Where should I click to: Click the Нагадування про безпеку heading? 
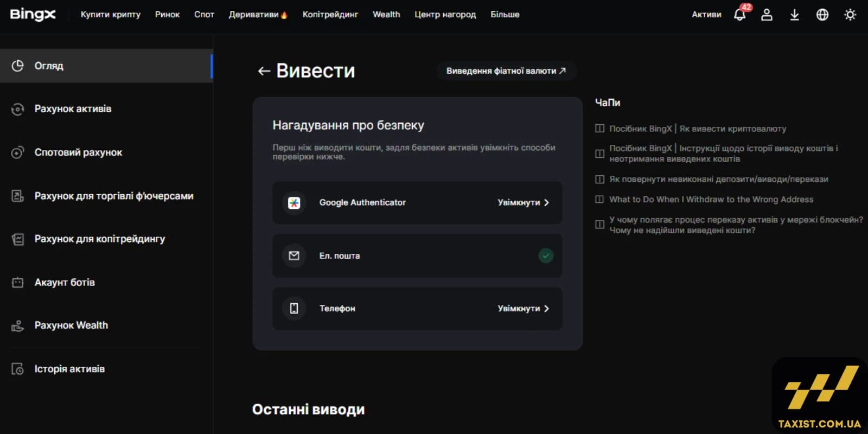coord(348,125)
